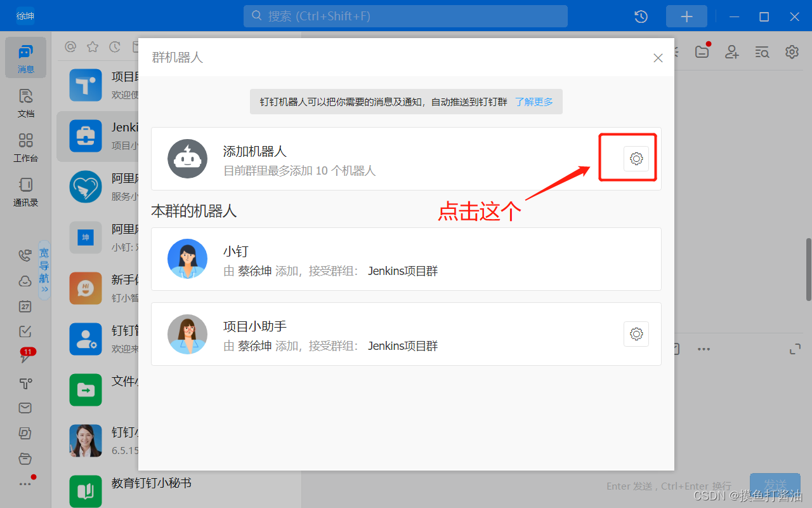This screenshot has height=508, width=812.
Task: Filter chats by star favorites
Action: (93, 47)
